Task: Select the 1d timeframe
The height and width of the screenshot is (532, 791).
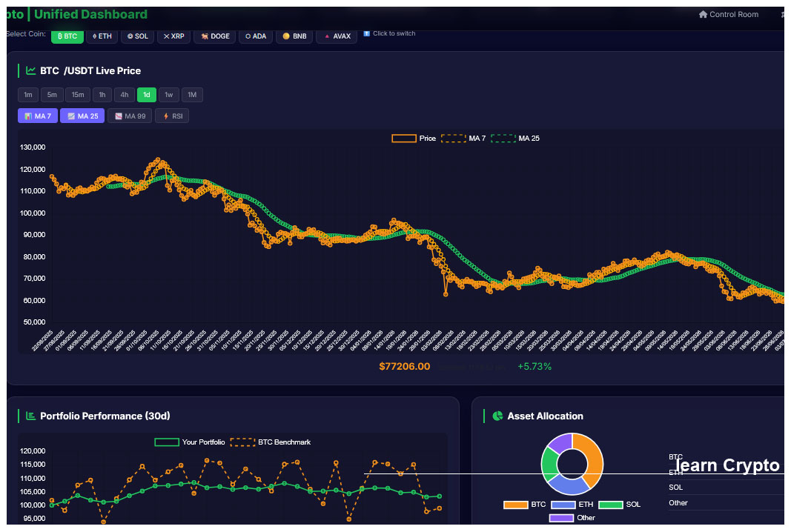Action: [146, 95]
